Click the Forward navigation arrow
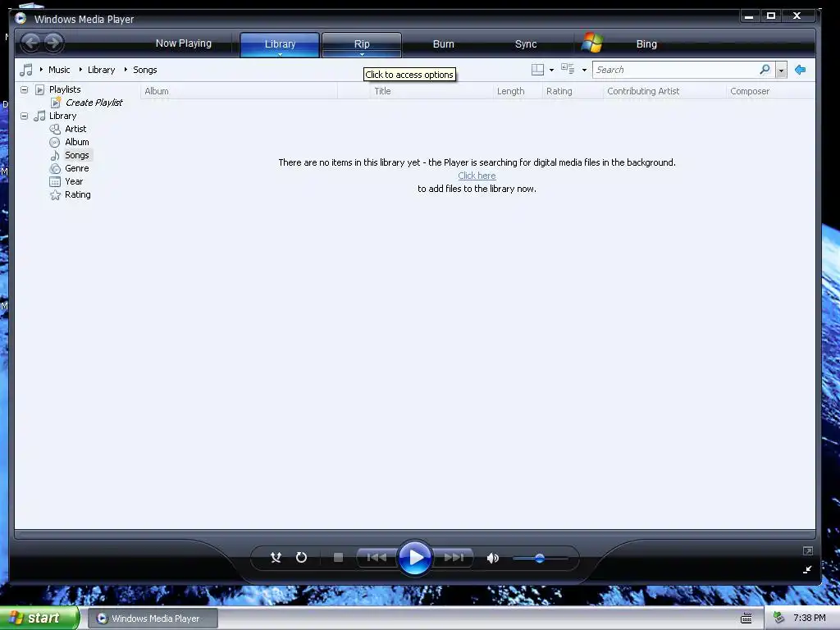Image resolution: width=840 pixels, height=630 pixels. (x=53, y=43)
